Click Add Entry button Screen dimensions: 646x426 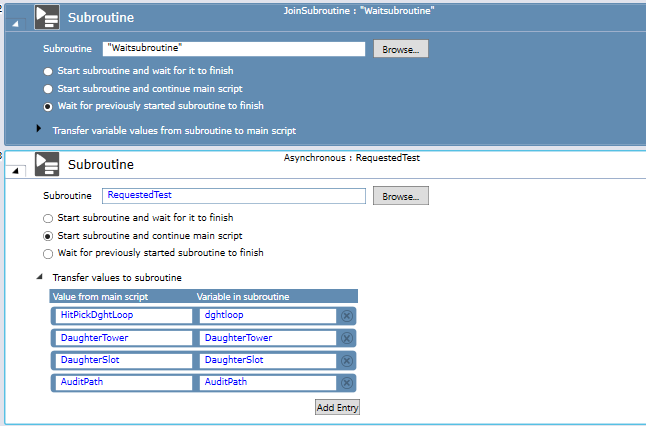pos(337,407)
